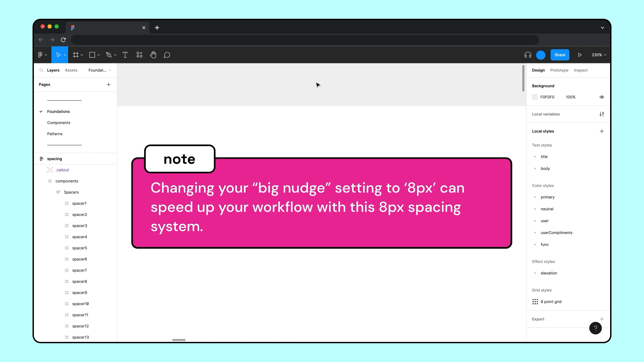Open shape tools dropdown arrow
644x362 pixels.
click(x=98, y=55)
